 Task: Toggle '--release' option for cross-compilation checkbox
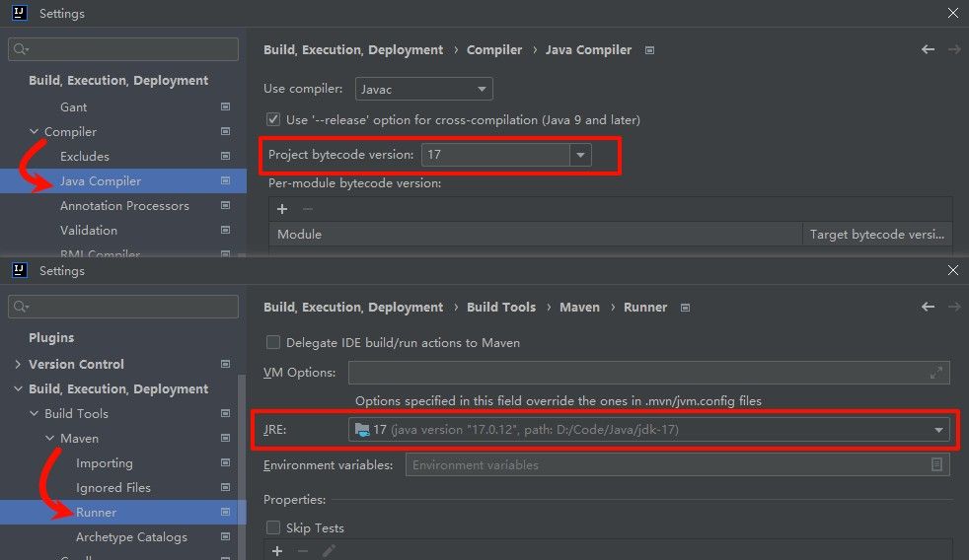(x=273, y=119)
